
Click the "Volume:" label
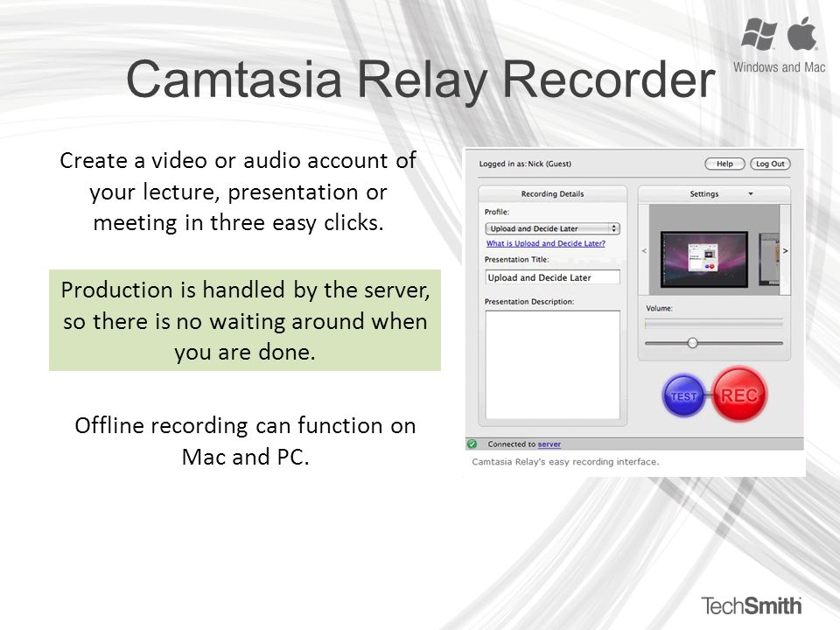659,309
